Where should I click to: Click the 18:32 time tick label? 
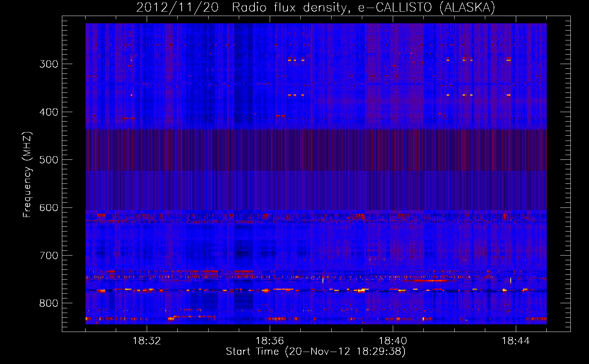click(147, 341)
